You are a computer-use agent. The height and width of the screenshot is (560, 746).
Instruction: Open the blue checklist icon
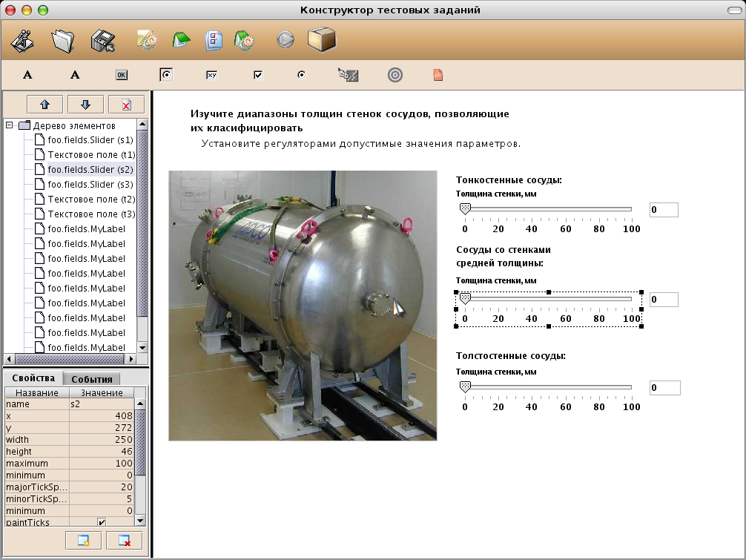214,40
